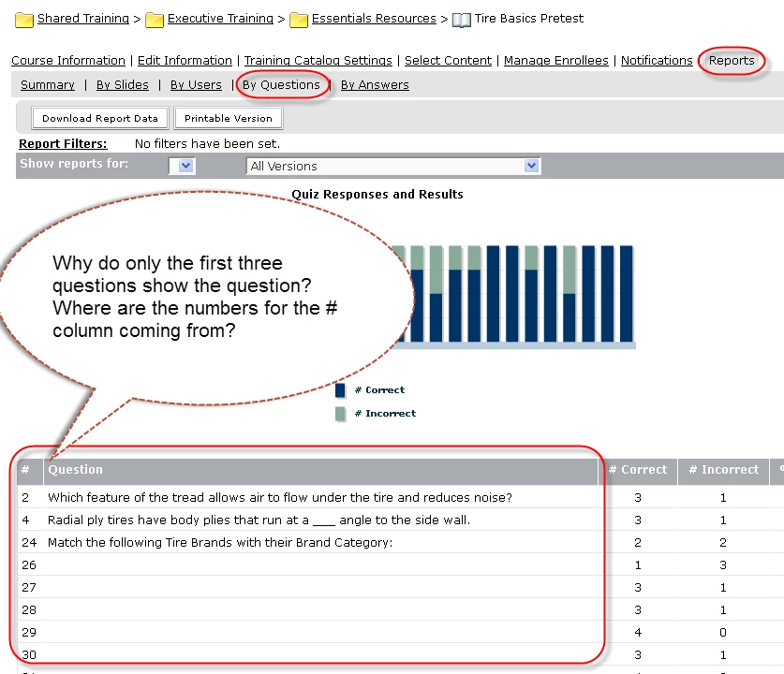Click the Executive Training folder icon
The height and width of the screenshot is (674, 784).
point(155,20)
